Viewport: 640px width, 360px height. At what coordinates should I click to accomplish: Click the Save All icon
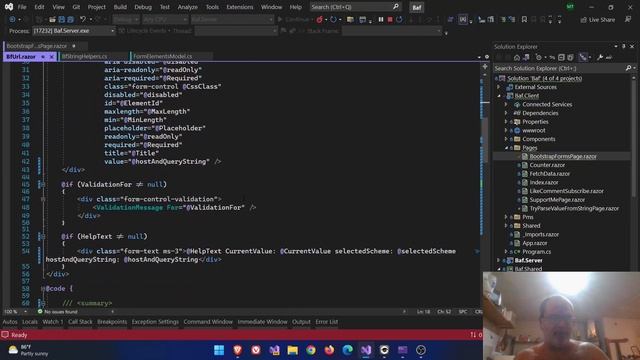70,19
